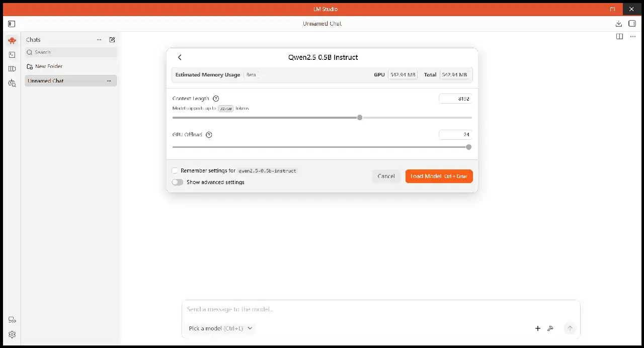
Task: Click the GPU Offload help icon
Action: click(x=209, y=135)
